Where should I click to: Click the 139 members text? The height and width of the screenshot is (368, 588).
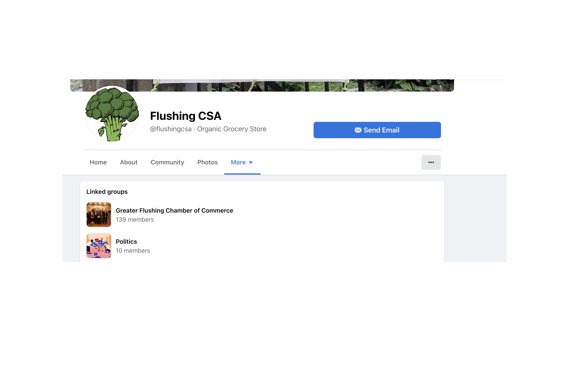pos(135,219)
